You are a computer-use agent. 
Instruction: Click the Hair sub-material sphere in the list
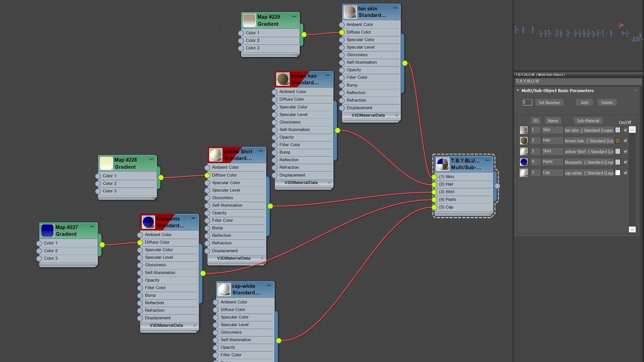pyautogui.click(x=524, y=141)
